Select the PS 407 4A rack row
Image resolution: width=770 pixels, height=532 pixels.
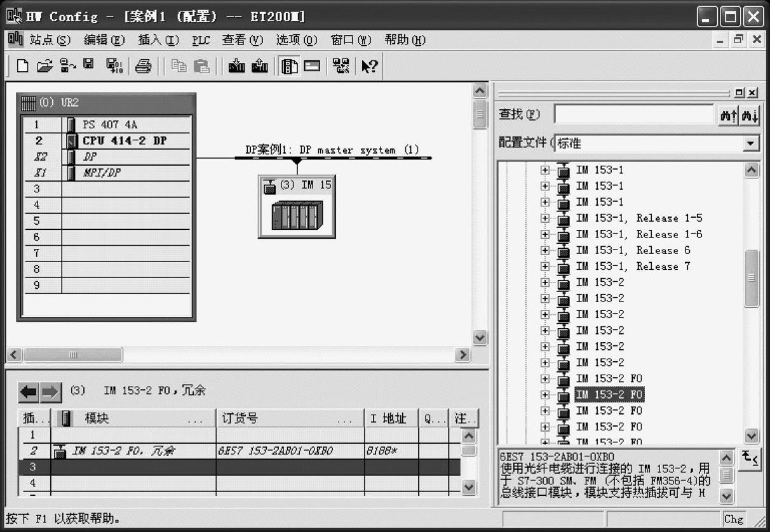click(x=106, y=124)
